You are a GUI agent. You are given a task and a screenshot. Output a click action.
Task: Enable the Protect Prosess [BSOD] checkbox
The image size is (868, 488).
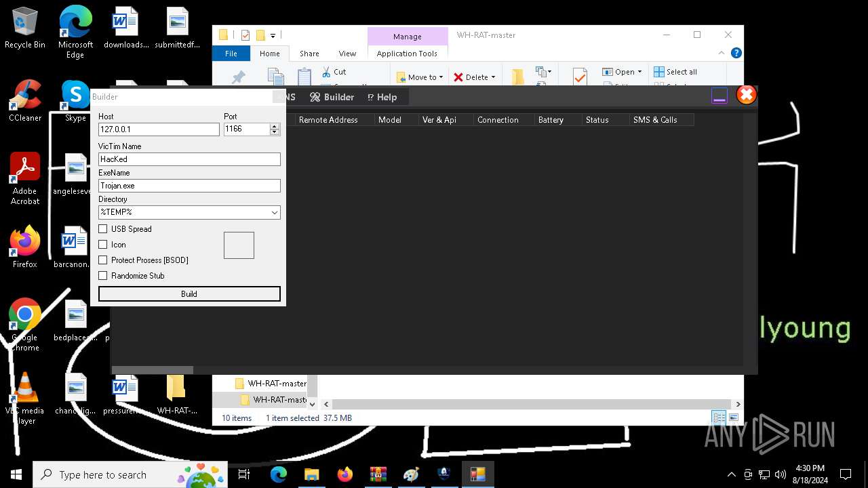click(x=103, y=260)
